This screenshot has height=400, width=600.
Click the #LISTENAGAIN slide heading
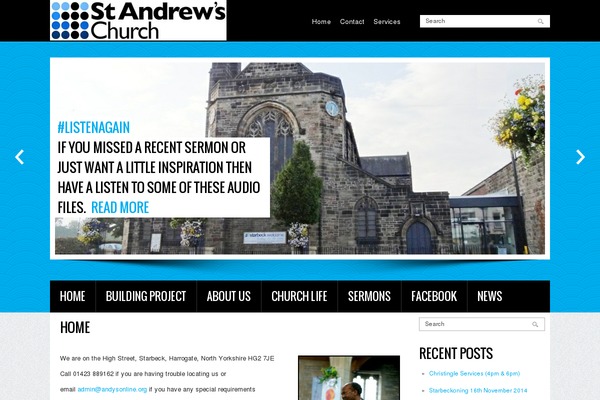(x=94, y=127)
